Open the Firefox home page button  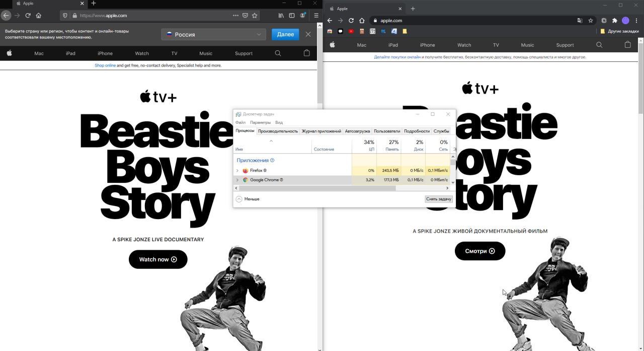[39, 16]
